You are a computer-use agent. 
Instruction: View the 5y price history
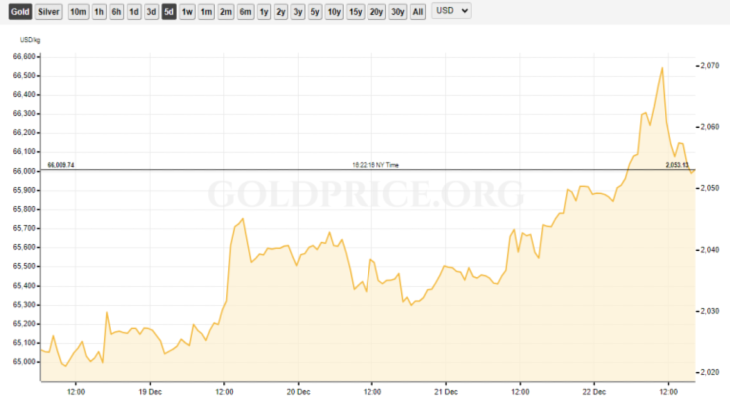click(315, 12)
